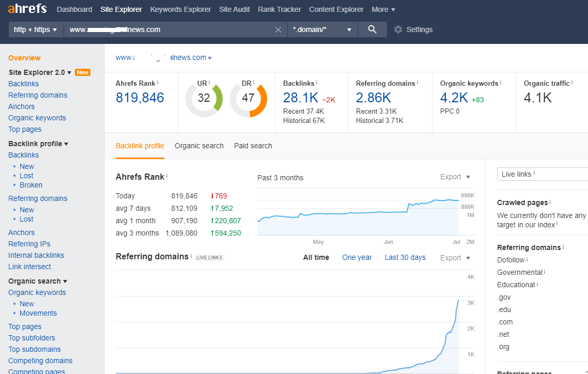This screenshot has width=588, height=374.
Task: Select the Backlink profile tab
Action: 140,146
